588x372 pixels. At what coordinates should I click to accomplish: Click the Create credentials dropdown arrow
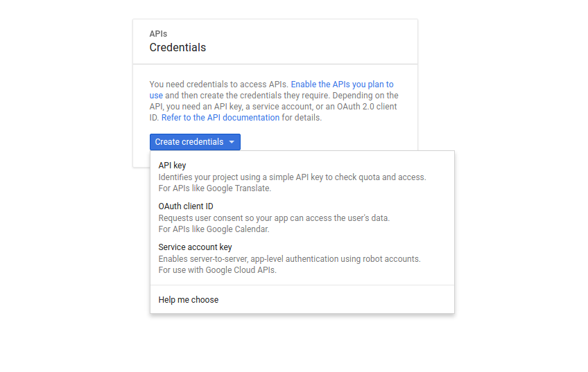point(232,142)
